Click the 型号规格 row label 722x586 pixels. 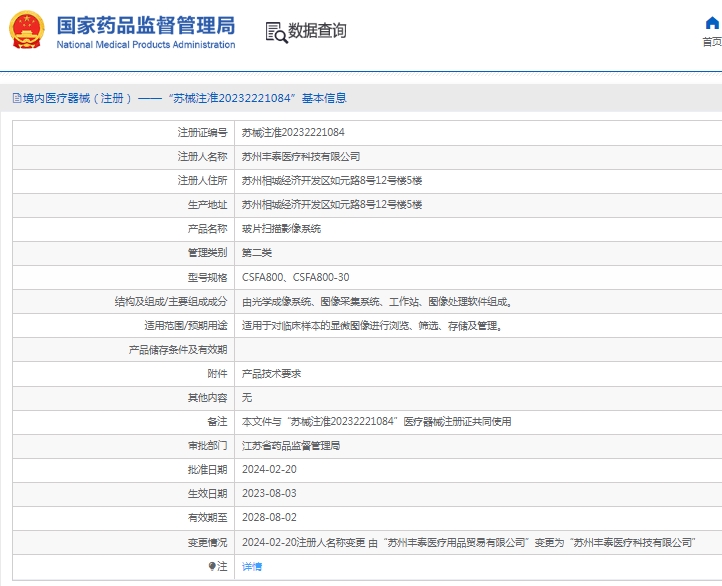tap(207, 277)
